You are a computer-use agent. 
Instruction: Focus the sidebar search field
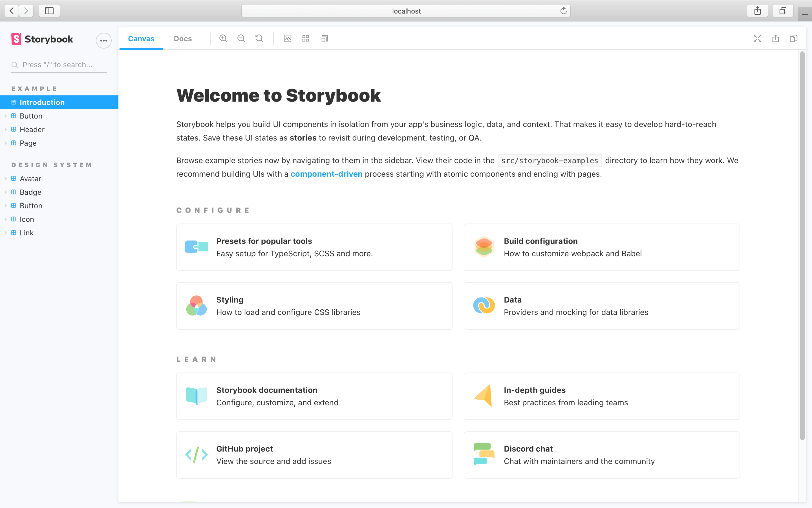(x=59, y=65)
